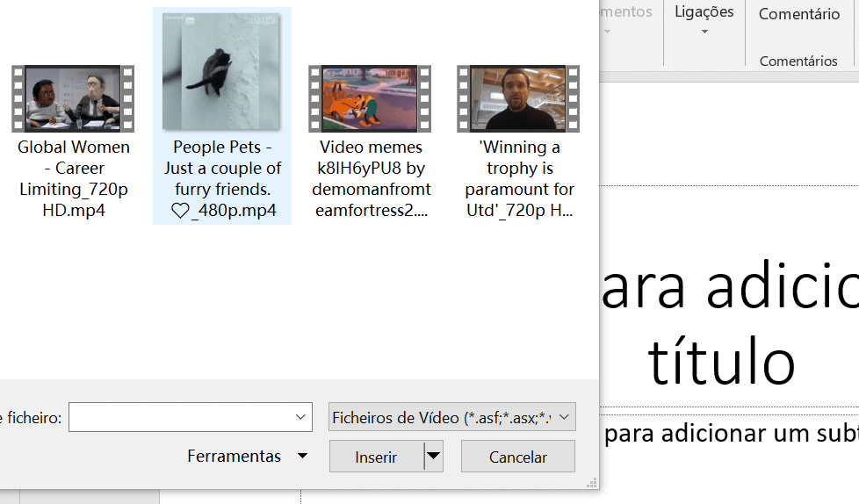Expand the Inserir button options arrow
859x504 pixels.
click(x=434, y=457)
